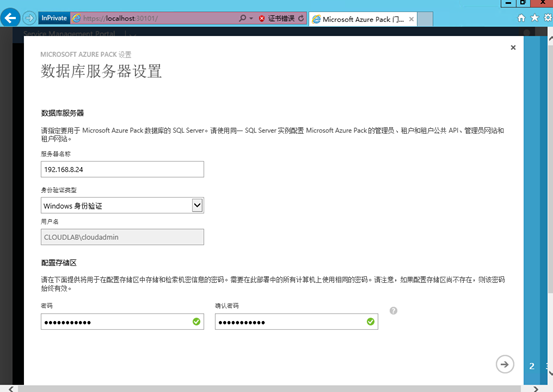Refresh the page with the reload icon

click(x=301, y=18)
